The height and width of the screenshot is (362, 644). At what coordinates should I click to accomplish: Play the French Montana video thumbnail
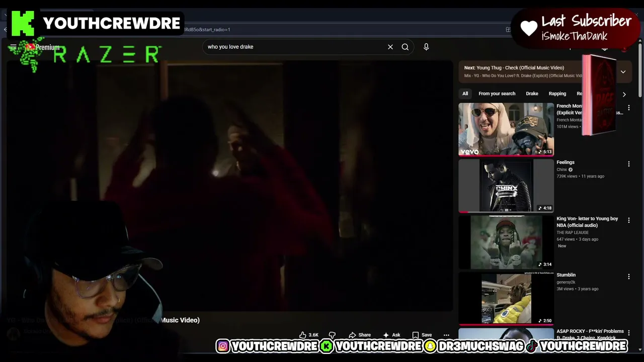click(x=506, y=129)
